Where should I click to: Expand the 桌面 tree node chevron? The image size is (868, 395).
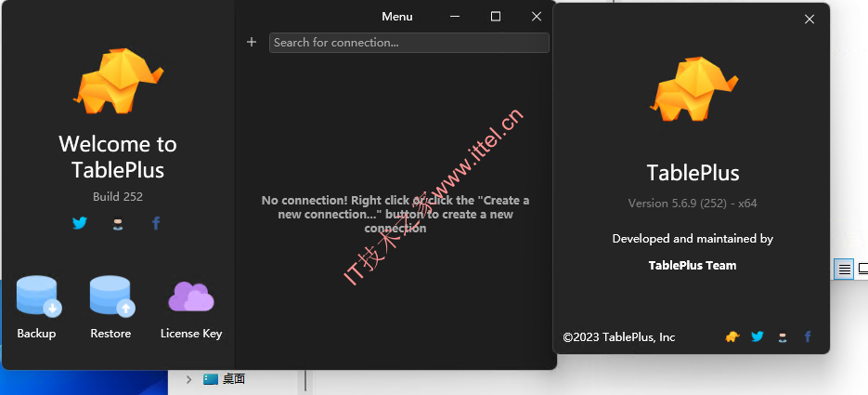188,379
